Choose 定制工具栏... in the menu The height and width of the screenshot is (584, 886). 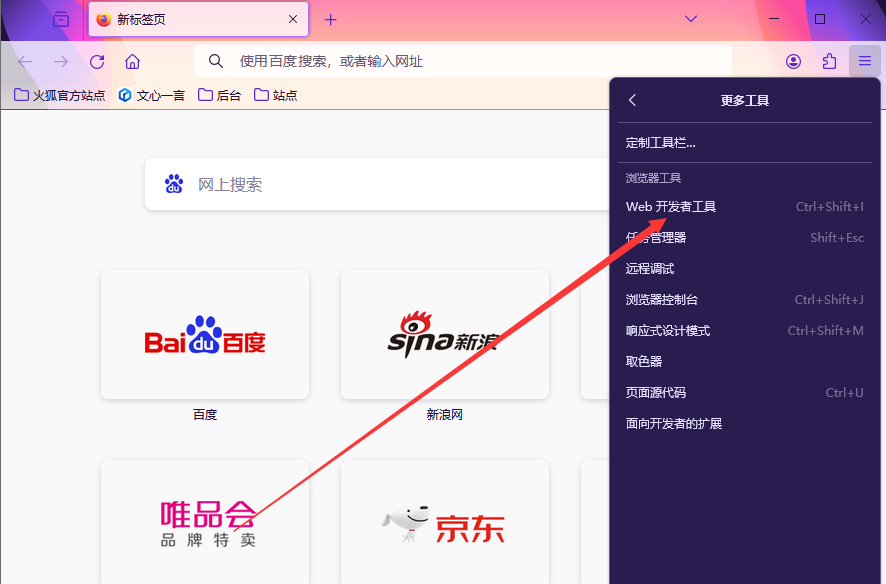(x=745, y=143)
